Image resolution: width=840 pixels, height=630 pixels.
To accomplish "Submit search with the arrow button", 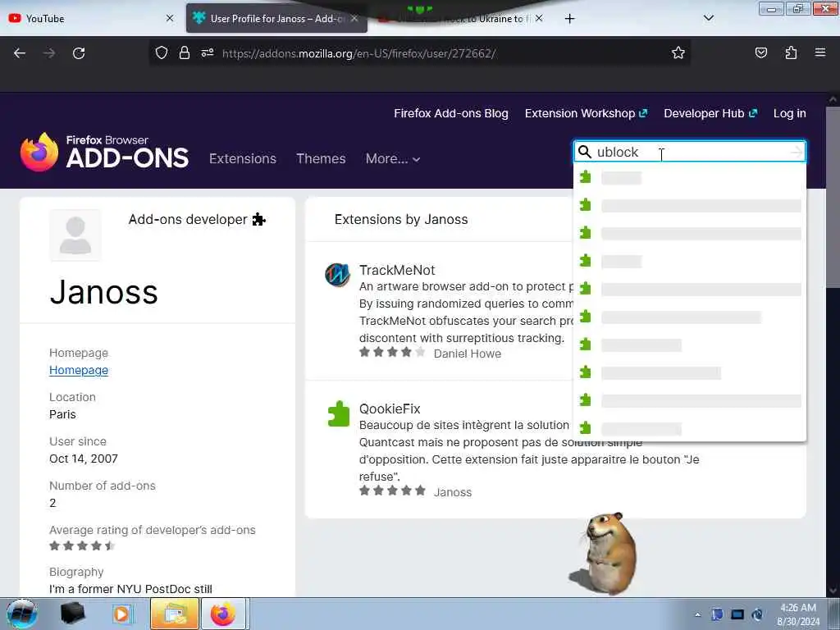I will point(797,152).
